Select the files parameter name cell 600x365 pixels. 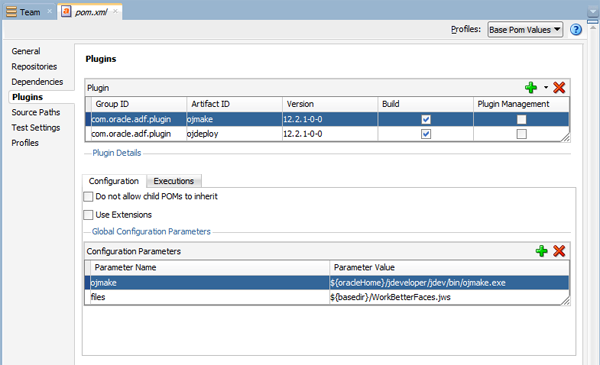[x=210, y=297]
